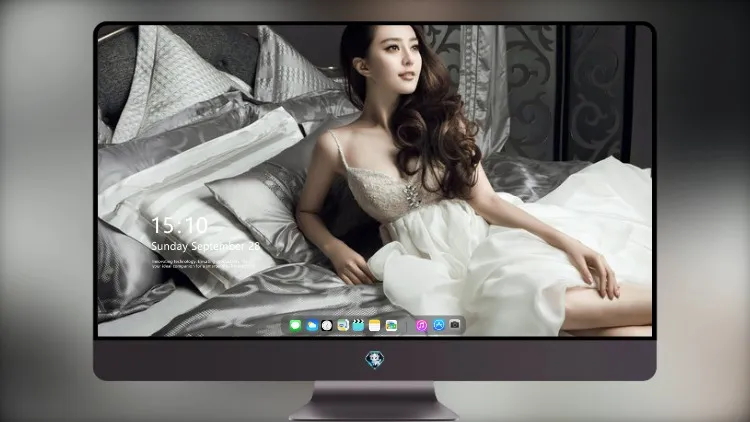The height and width of the screenshot is (422, 750).
Task: Launch the Weather app from the dock
Action: pos(311,325)
